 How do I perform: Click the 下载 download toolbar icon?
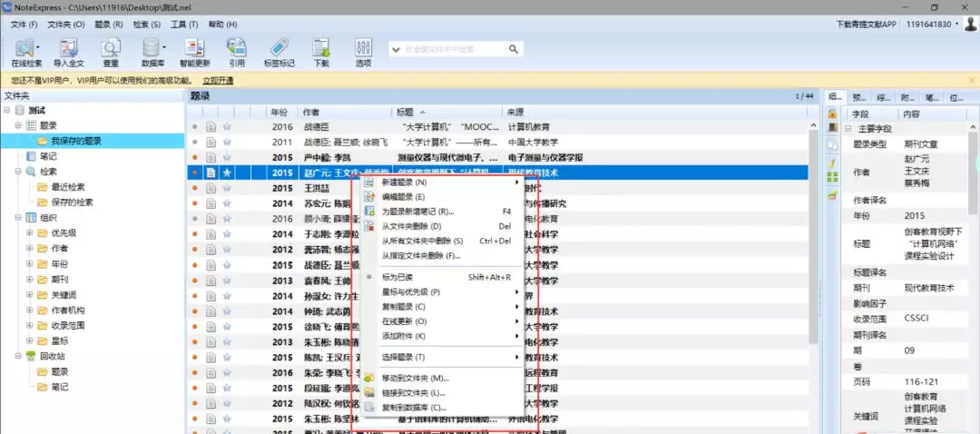321,51
